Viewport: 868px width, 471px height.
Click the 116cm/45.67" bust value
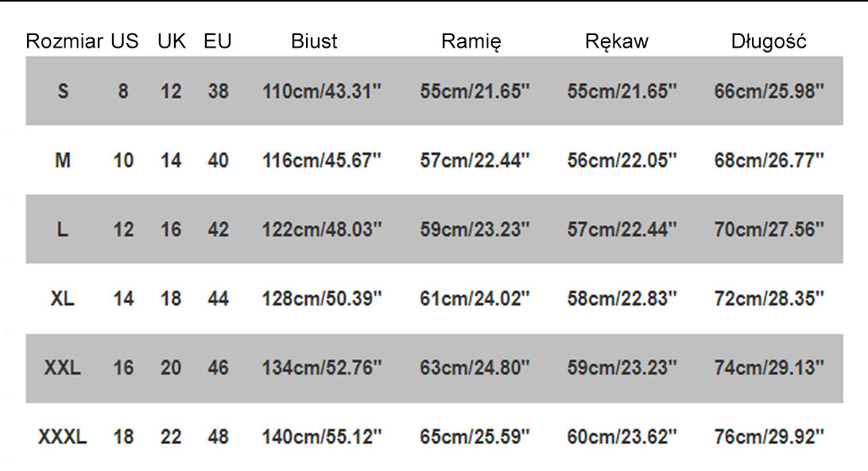pyautogui.click(x=323, y=161)
